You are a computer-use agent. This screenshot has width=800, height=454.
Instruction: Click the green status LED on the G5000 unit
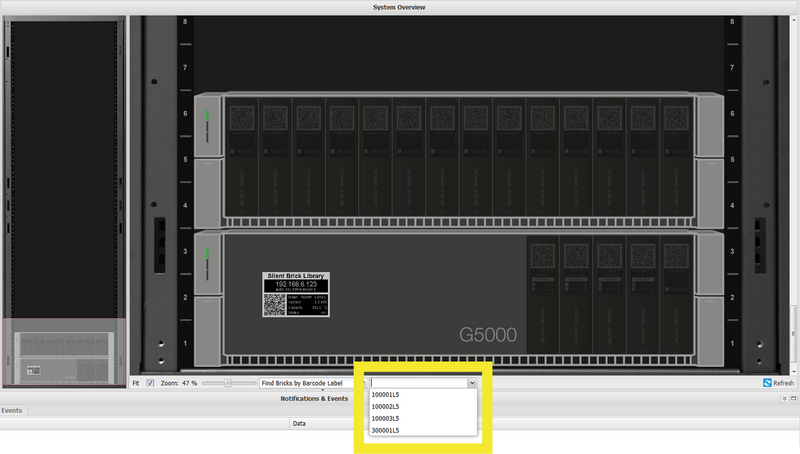(x=210, y=253)
